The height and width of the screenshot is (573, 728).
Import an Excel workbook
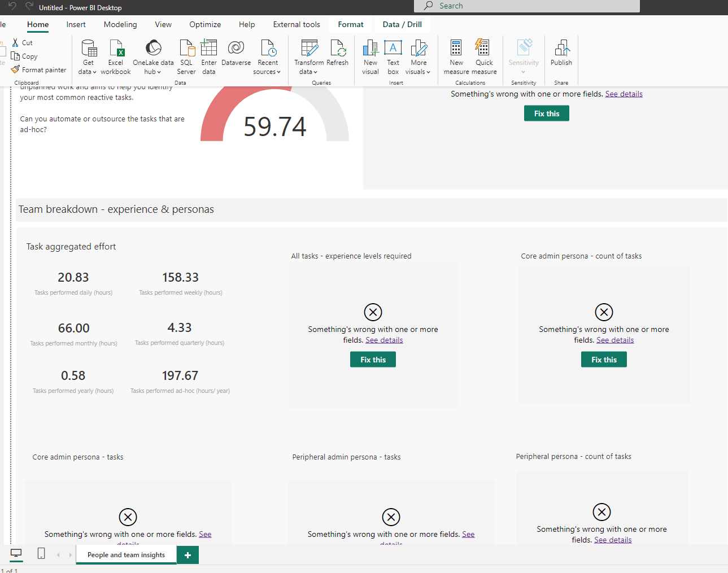click(115, 56)
